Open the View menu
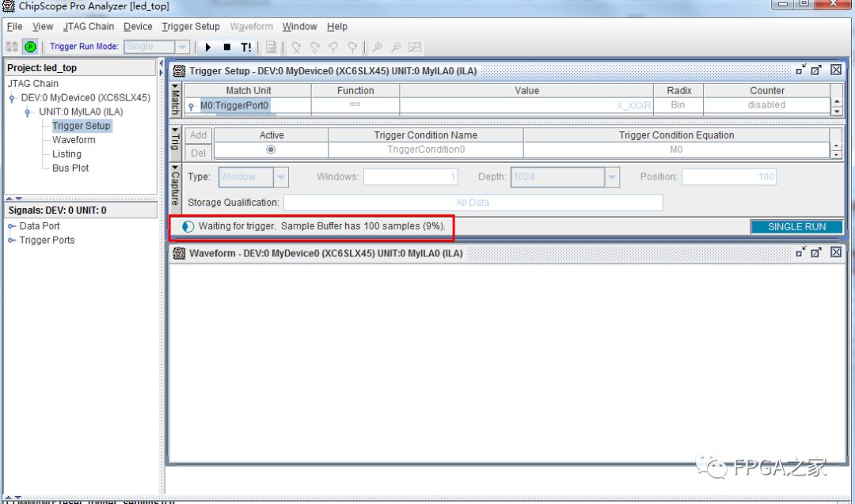 (43, 26)
